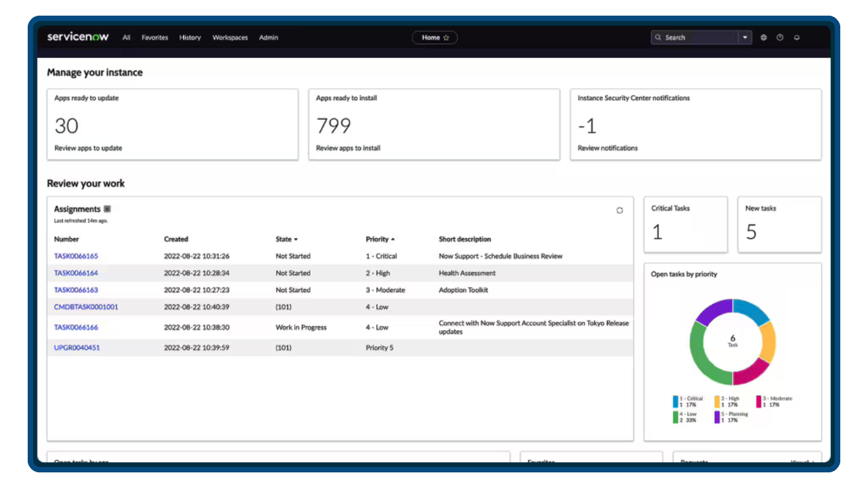
Task: Click the yellow High donut segment
Action: 768,342
